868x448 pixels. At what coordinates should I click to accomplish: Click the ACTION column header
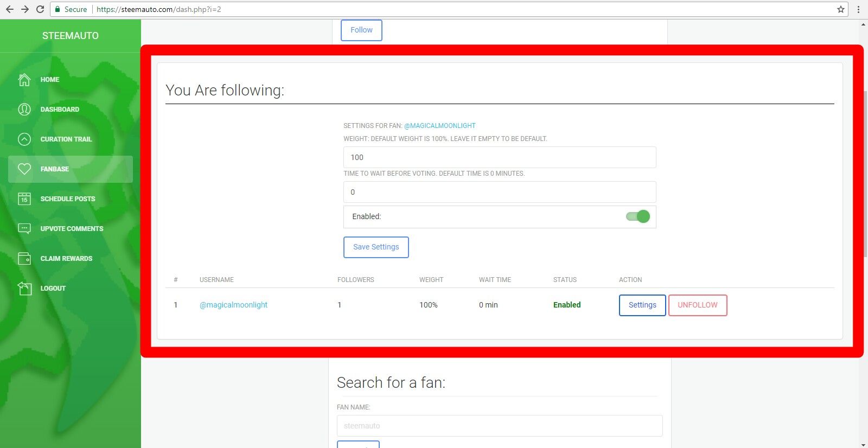click(630, 280)
